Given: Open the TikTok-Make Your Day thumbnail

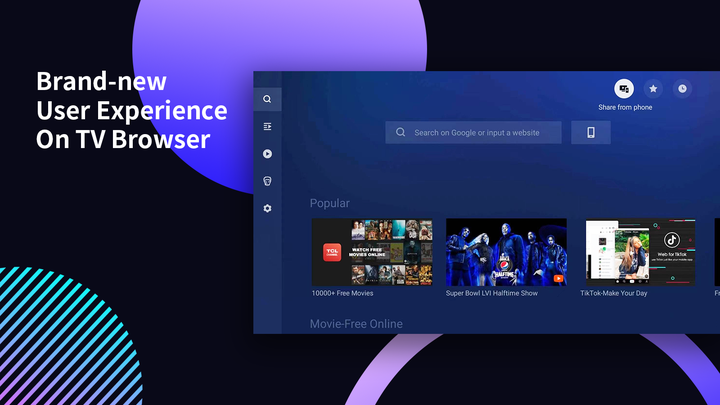Looking at the screenshot, I should click(640, 252).
